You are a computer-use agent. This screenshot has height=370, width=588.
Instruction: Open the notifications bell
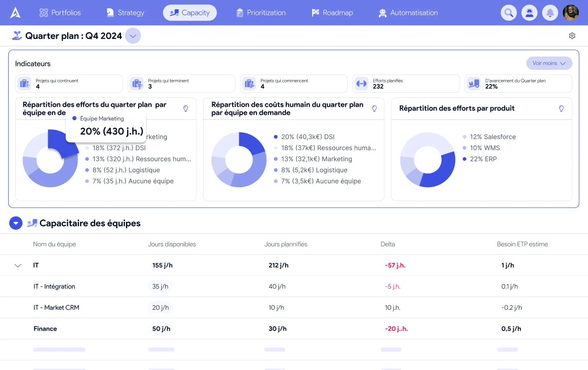pyautogui.click(x=550, y=13)
